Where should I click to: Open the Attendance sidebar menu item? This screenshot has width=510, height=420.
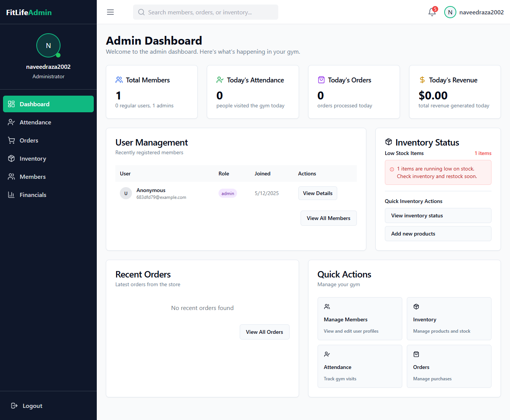(35, 122)
